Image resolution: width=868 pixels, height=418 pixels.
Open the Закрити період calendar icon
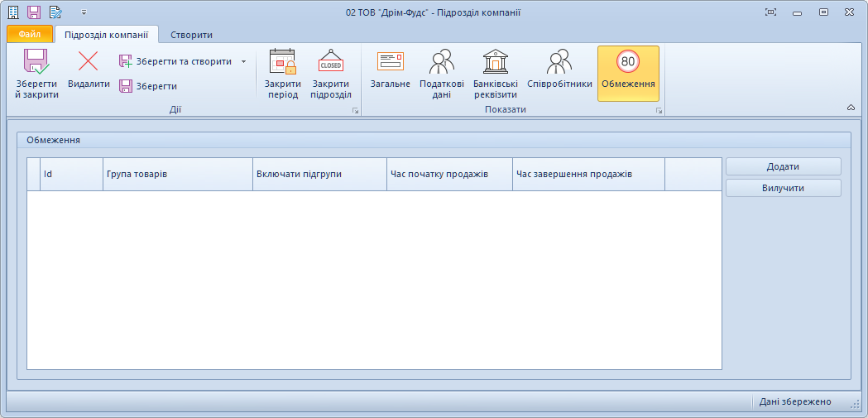(282, 63)
